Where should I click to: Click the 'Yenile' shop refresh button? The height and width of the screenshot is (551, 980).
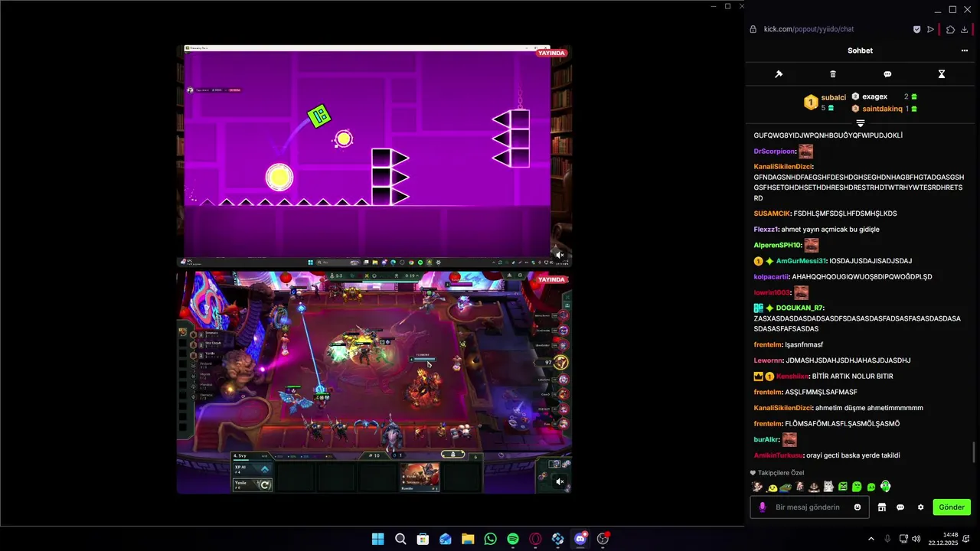tap(252, 484)
